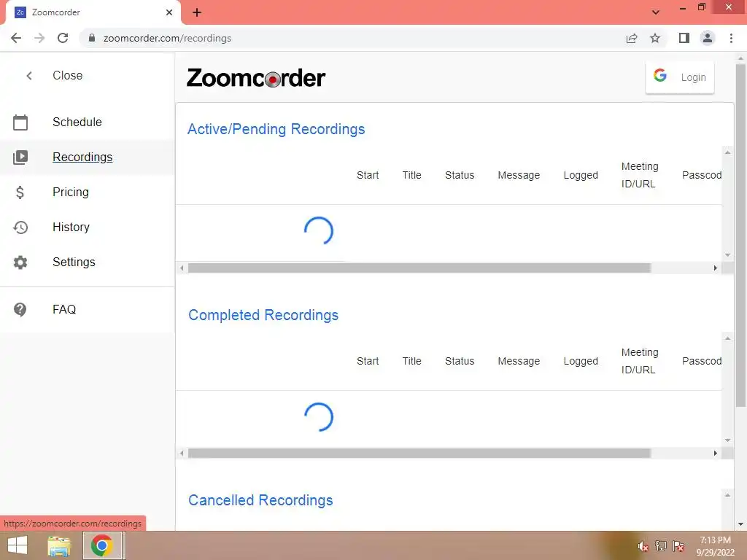This screenshot has width=747, height=560.
Task: Open Schedule in the sidebar
Action: click(x=77, y=122)
